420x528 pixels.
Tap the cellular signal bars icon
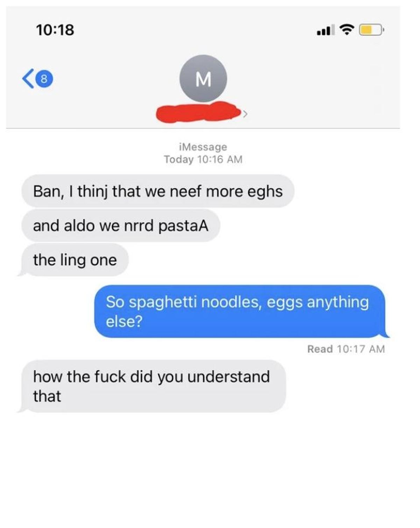[325, 30]
